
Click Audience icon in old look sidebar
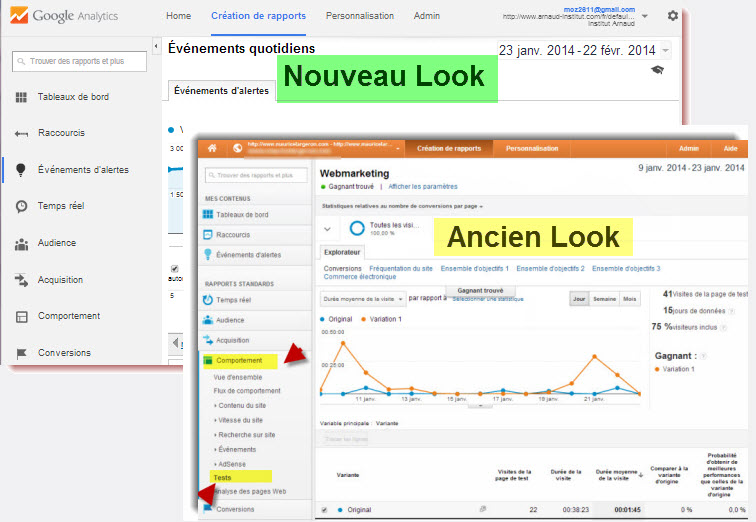coord(208,320)
